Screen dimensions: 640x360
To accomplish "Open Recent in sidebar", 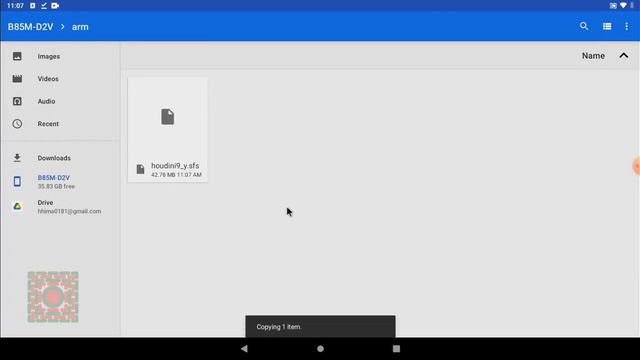I will click(x=60, y=124).
